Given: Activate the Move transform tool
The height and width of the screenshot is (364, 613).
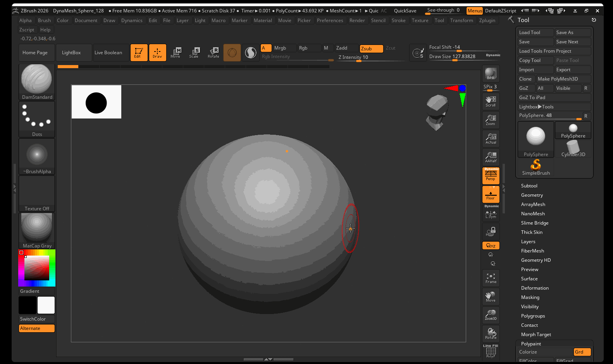Looking at the screenshot, I should point(176,53).
